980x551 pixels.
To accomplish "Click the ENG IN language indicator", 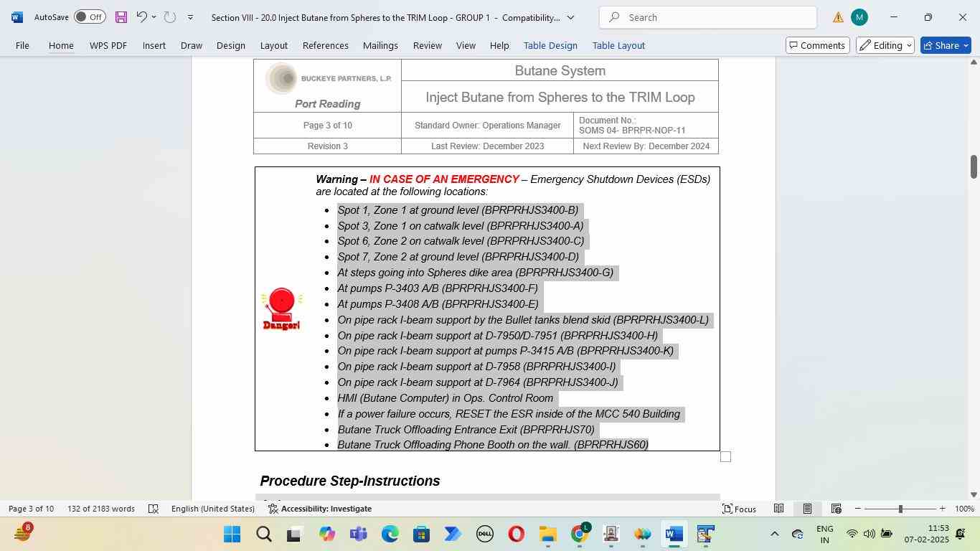I will click(x=825, y=534).
